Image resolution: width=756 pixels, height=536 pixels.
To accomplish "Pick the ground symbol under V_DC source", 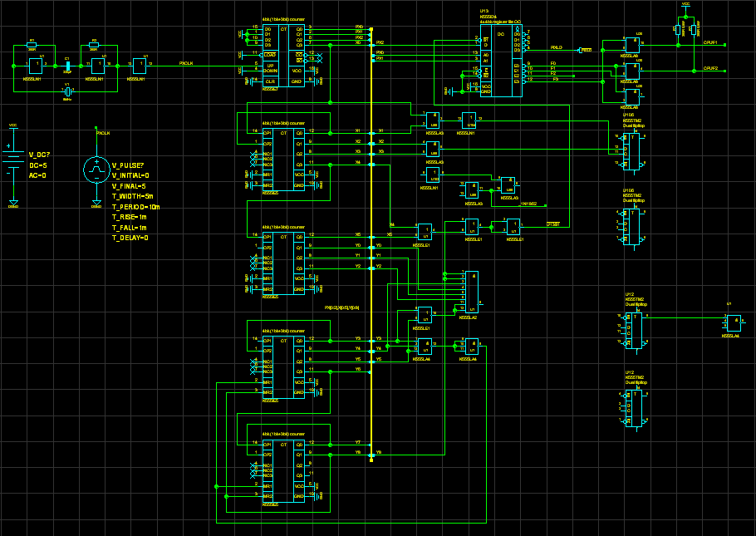I will coord(13,203).
